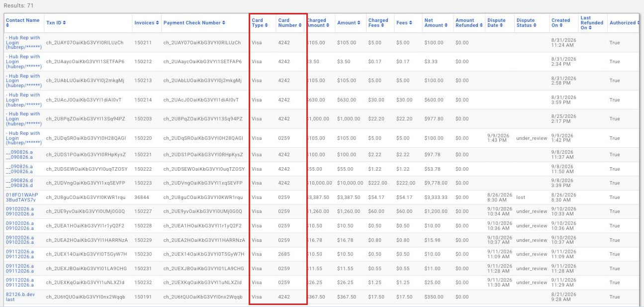Open 09102026.a contact in invoice 150227 row

click(x=20, y=211)
